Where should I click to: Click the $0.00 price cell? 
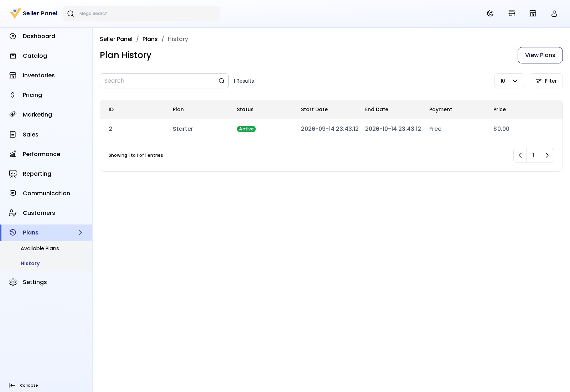[501, 129]
